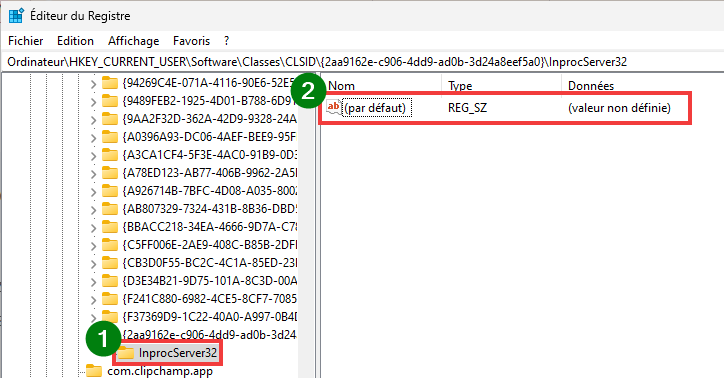724x378 pixels.
Task: Click the Registry Editor title bar icon
Action: click(16, 15)
